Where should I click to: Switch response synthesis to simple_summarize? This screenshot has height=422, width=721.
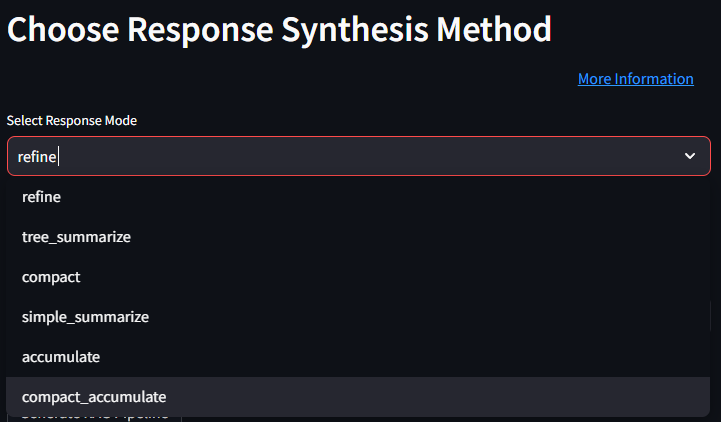(85, 317)
